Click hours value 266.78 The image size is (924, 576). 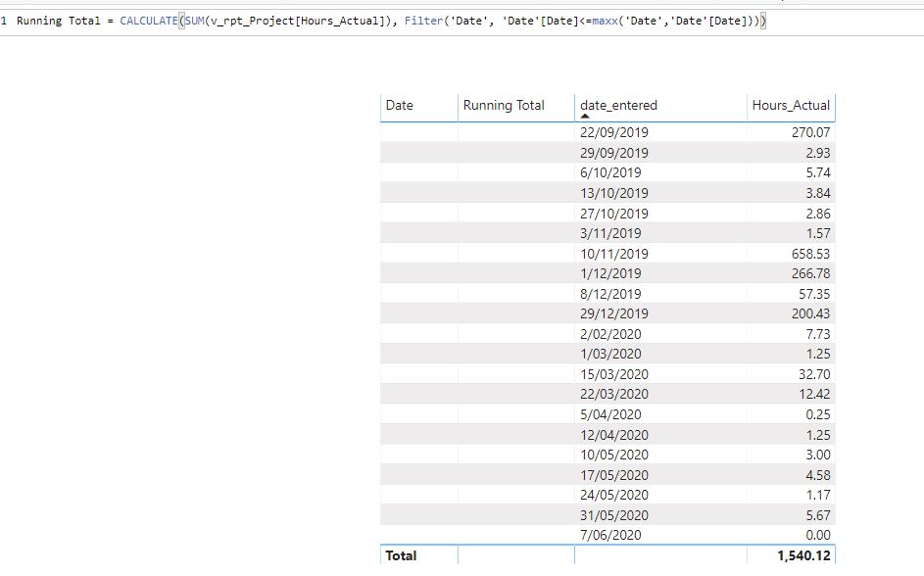[x=810, y=273]
